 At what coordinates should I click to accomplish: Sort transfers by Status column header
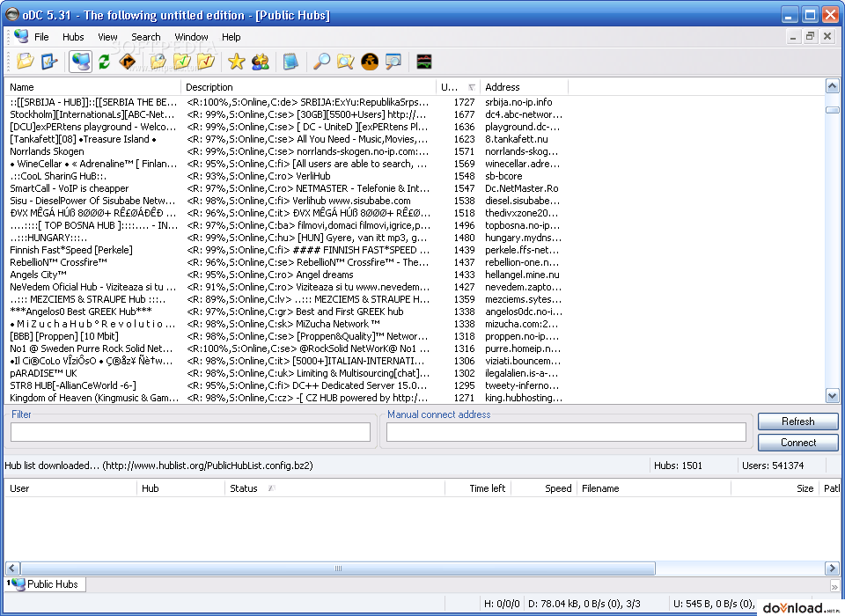click(x=334, y=488)
